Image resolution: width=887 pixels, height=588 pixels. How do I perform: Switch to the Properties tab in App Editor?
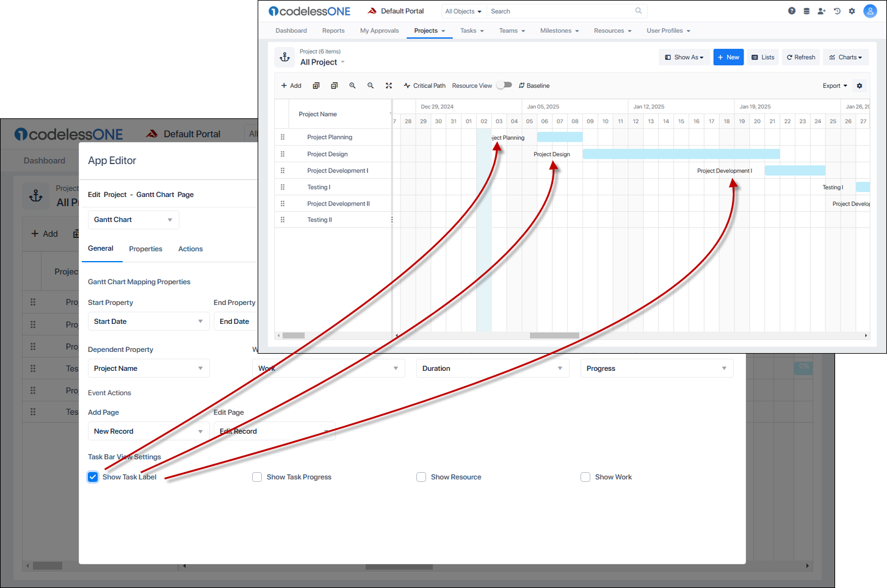145,249
